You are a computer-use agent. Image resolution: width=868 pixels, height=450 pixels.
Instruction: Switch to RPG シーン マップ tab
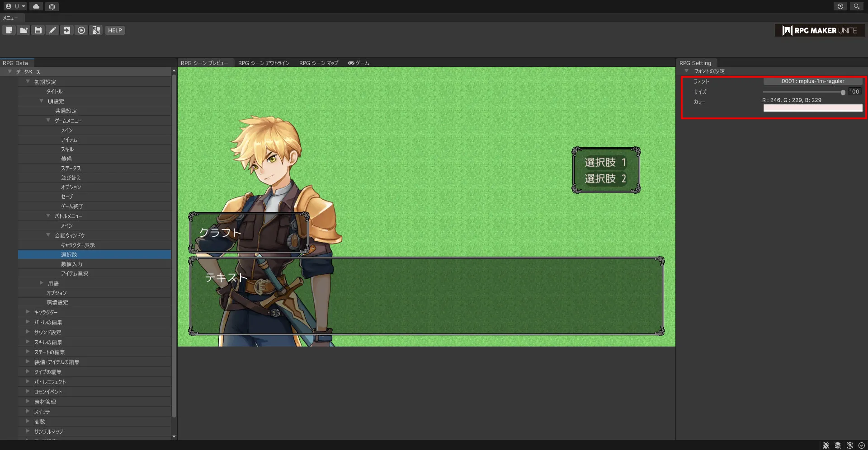[x=318, y=63]
